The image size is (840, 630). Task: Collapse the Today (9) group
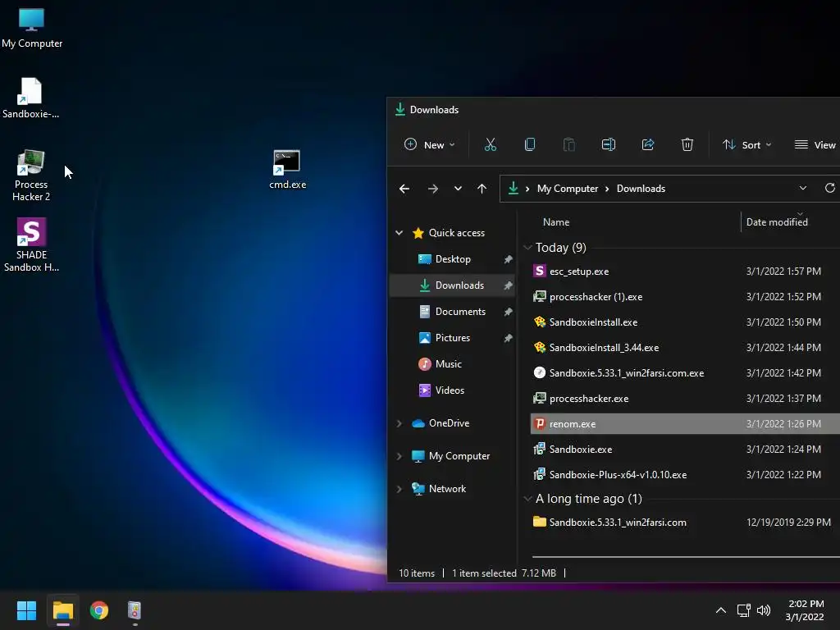[527, 248]
